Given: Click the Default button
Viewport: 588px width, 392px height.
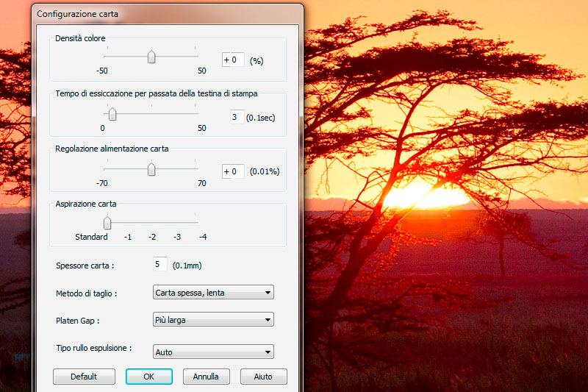Looking at the screenshot, I should 84,377.
